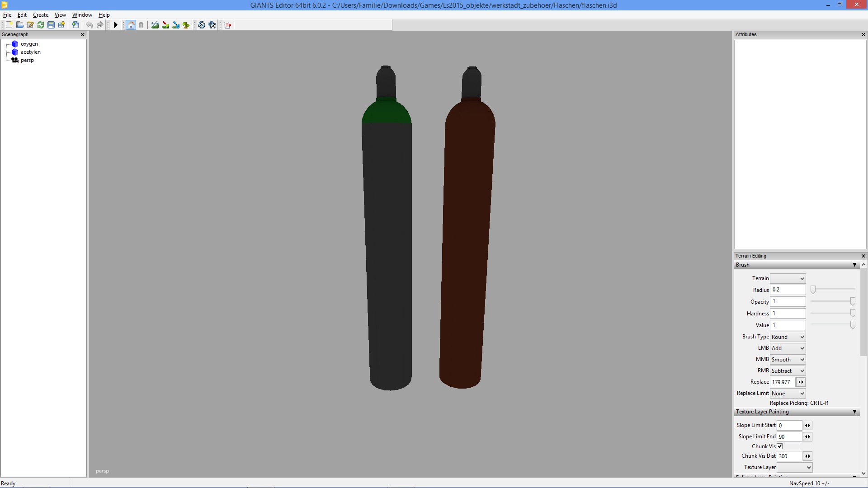Uncheck the Chunk Vis checkbox

coord(780,446)
